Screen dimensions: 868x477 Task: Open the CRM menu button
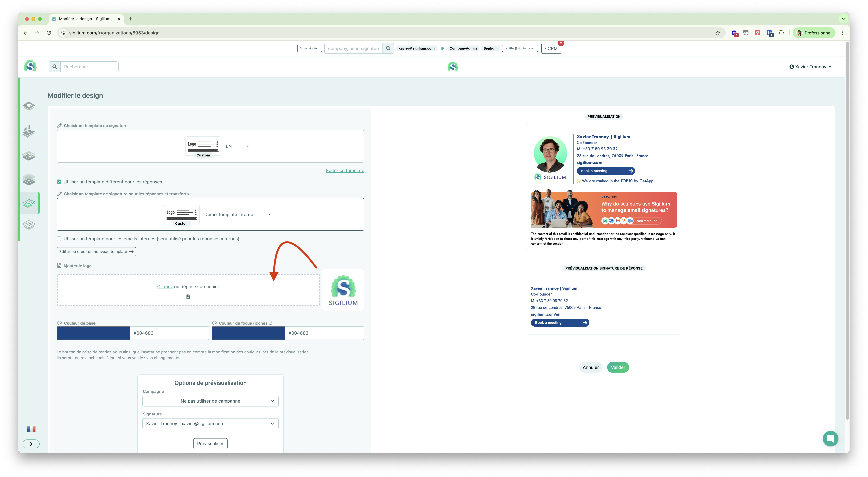551,49
